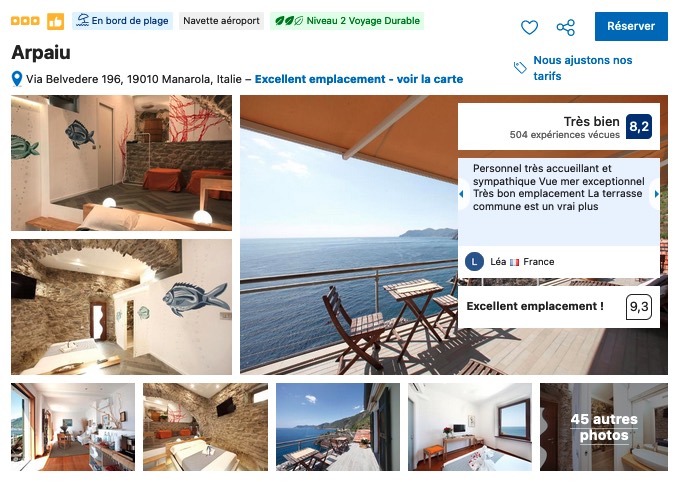Screen dimensions: 680x482
Task: Open the coastal village terrace thumbnail
Action: pos(338,427)
